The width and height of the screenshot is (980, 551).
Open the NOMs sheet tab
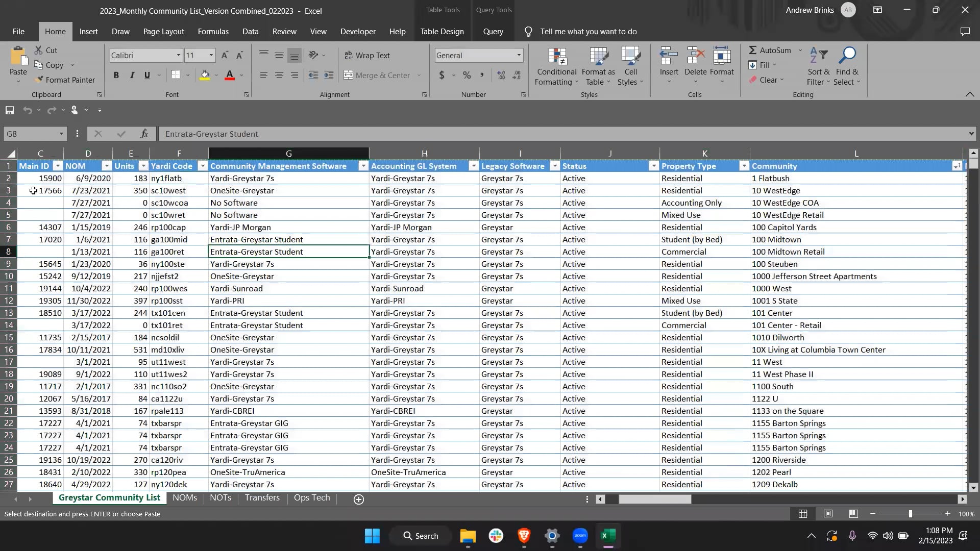tap(184, 497)
